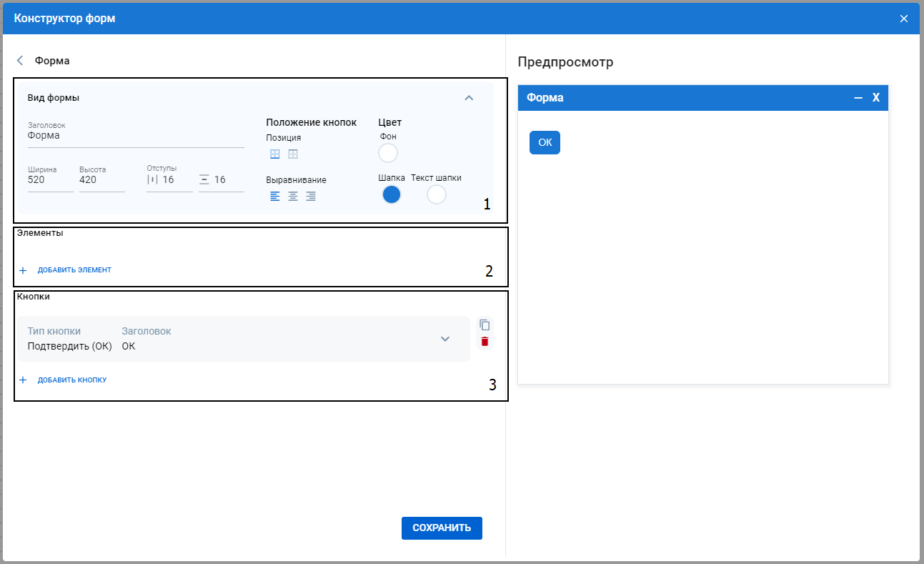Duplicate the OK button with copy icon
The height and width of the screenshot is (564, 924).
coord(485,325)
